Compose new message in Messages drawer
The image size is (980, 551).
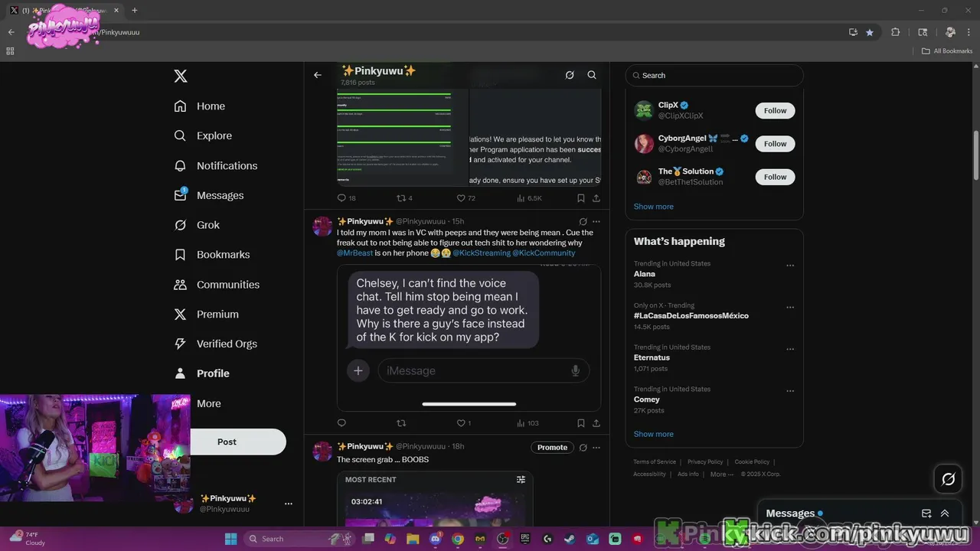tap(926, 514)
